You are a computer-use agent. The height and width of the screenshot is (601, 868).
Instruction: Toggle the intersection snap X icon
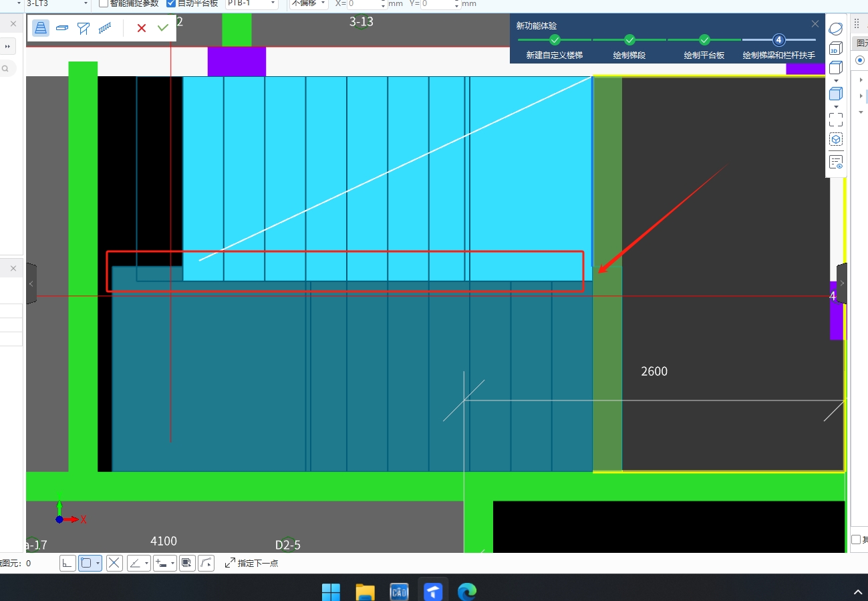115,563
